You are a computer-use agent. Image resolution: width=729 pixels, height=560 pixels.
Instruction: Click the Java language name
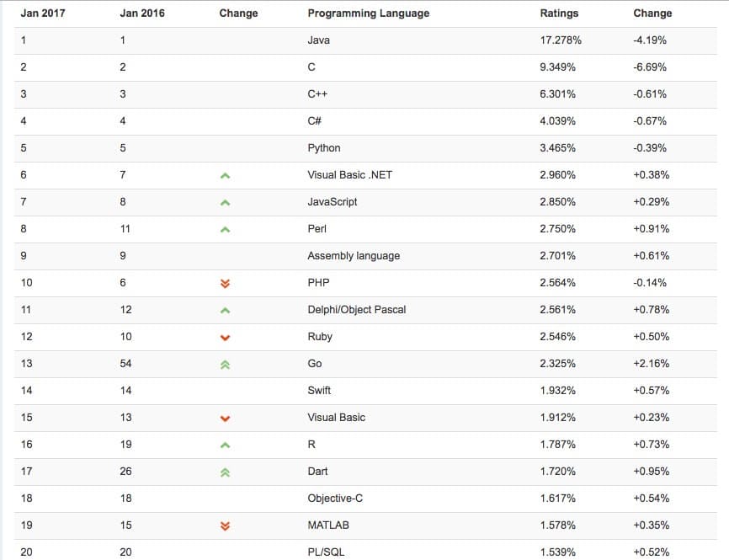(x=319, y=40)
